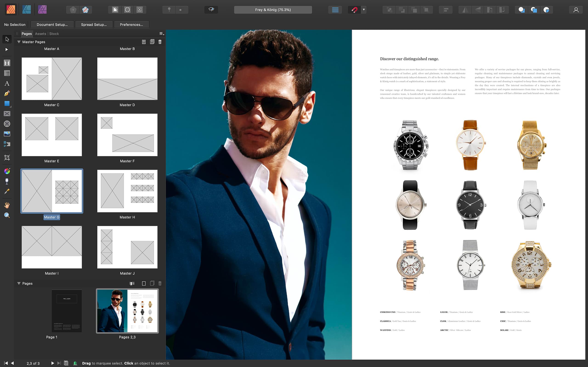Select the Zoom tool magnifier
Image resolution: width=588 pixels, height=367 pixels.
coord(7,215)
